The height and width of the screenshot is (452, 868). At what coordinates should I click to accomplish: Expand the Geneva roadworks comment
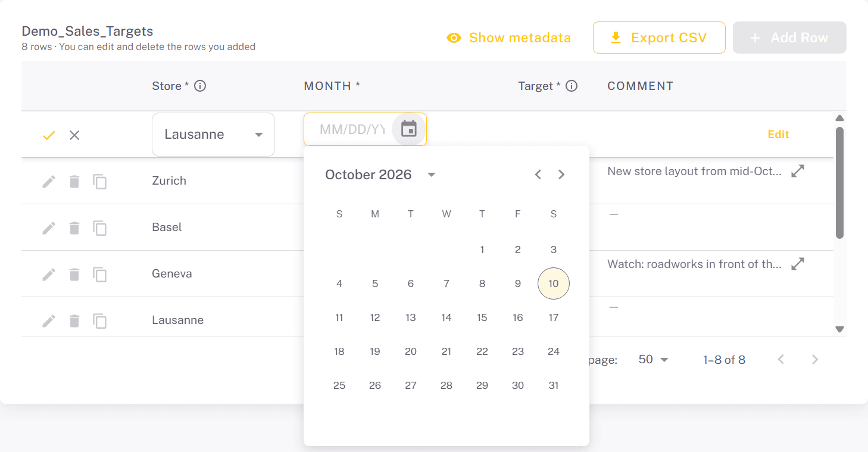(798, 264)
